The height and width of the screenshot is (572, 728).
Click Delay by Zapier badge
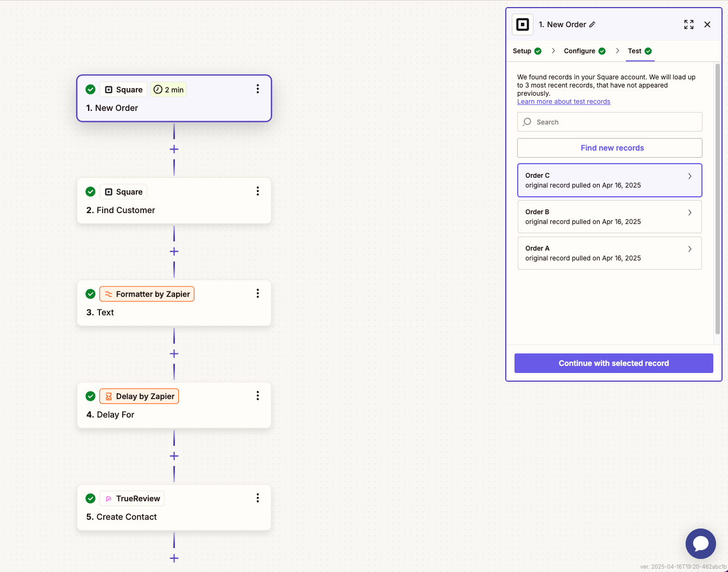pyautogui.click(x=139, y=396)
